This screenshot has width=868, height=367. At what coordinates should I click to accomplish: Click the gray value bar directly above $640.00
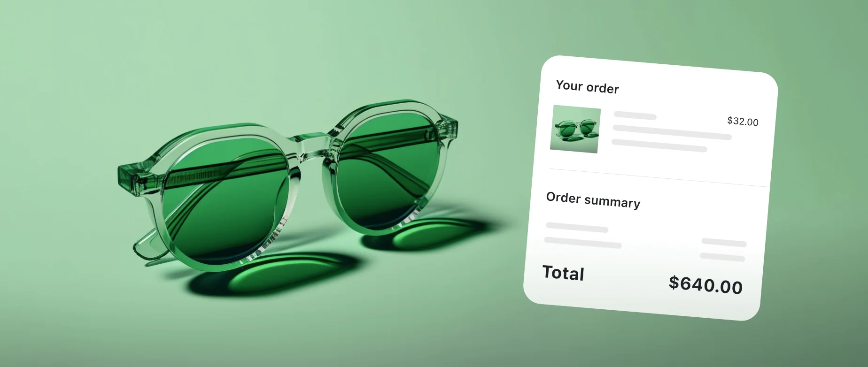722,257
